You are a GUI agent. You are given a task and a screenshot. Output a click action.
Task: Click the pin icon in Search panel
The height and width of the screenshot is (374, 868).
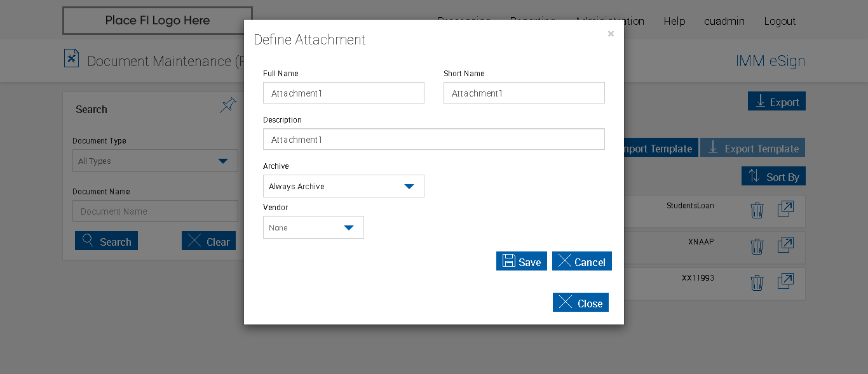point(228,105)
